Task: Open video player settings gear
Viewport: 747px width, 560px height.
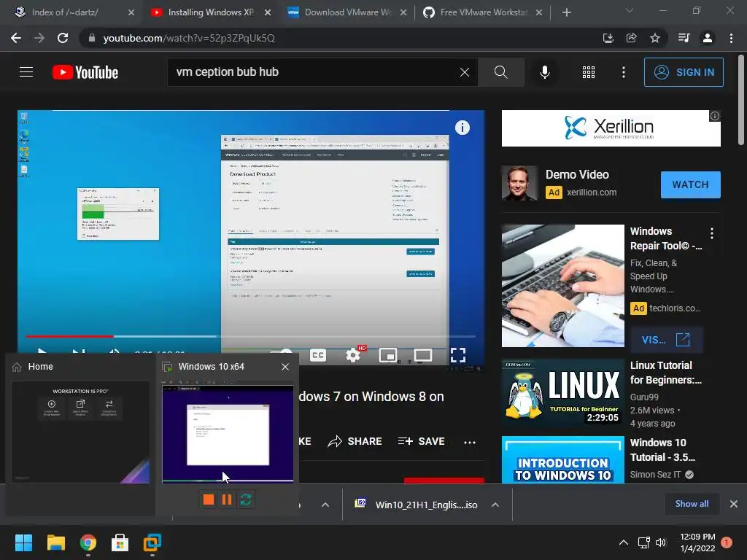Action: point(353,355)
